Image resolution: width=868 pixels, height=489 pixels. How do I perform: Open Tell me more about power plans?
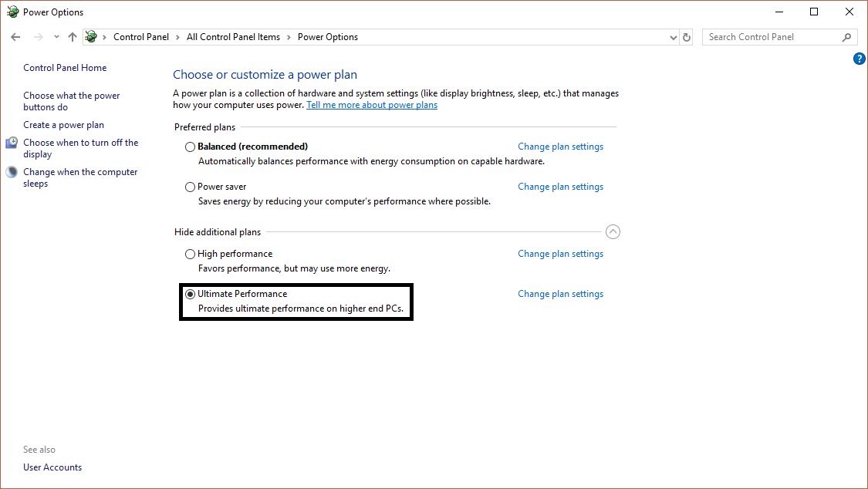click(x=372, y=105)
